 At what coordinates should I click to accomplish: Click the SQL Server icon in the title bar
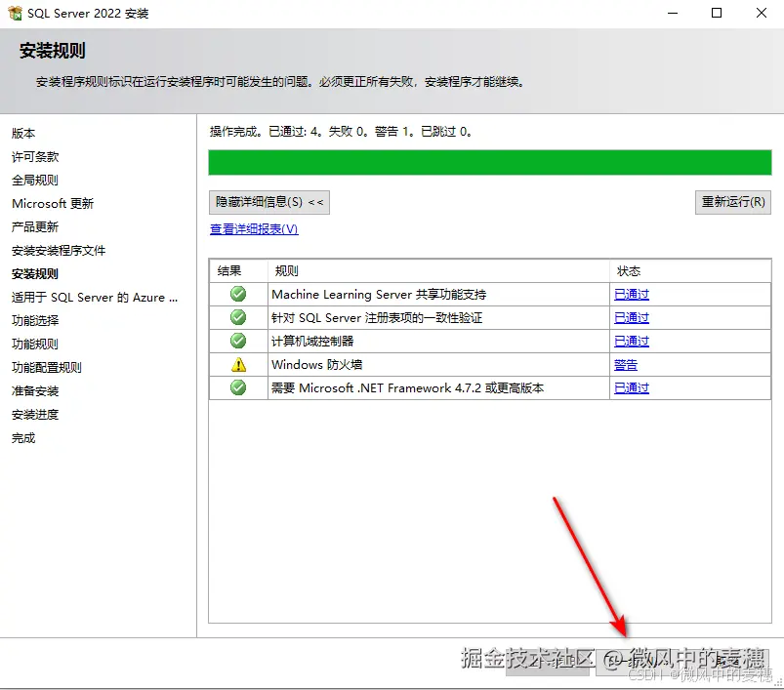point(14,13)
